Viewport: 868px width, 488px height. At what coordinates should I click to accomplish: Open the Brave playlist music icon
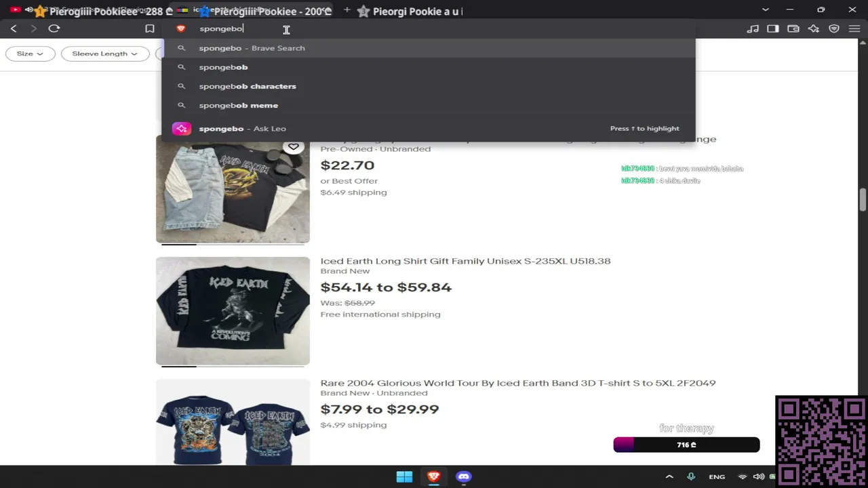(x=753, y=28)
